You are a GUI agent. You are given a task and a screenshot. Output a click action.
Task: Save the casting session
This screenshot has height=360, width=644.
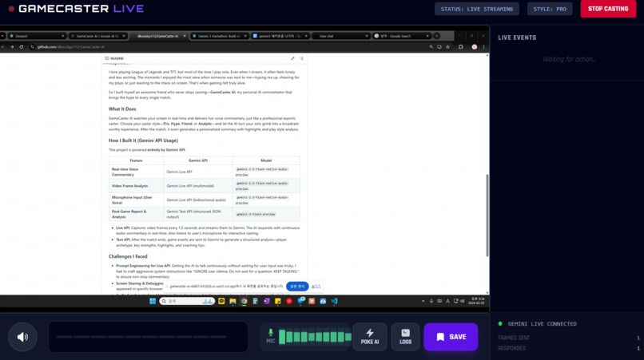pyautogui.click(x=451, y=337)
